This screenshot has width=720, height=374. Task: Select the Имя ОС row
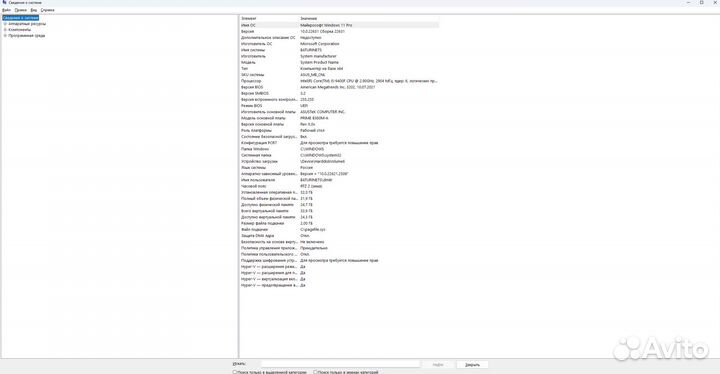coord(339,25)
